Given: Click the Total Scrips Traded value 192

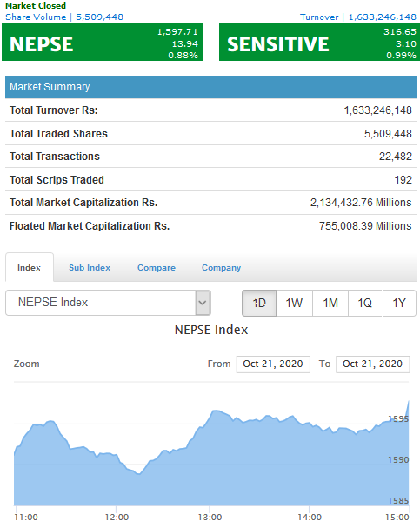Looking at the screenshot, I should [403, 179].
